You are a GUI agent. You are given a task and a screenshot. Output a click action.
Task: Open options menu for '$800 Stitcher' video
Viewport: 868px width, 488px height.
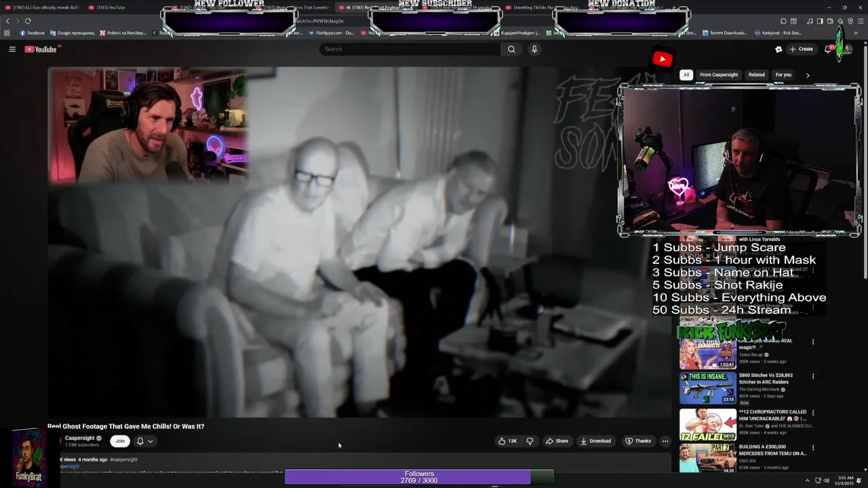pyautogui.click(x=813, y=376)
